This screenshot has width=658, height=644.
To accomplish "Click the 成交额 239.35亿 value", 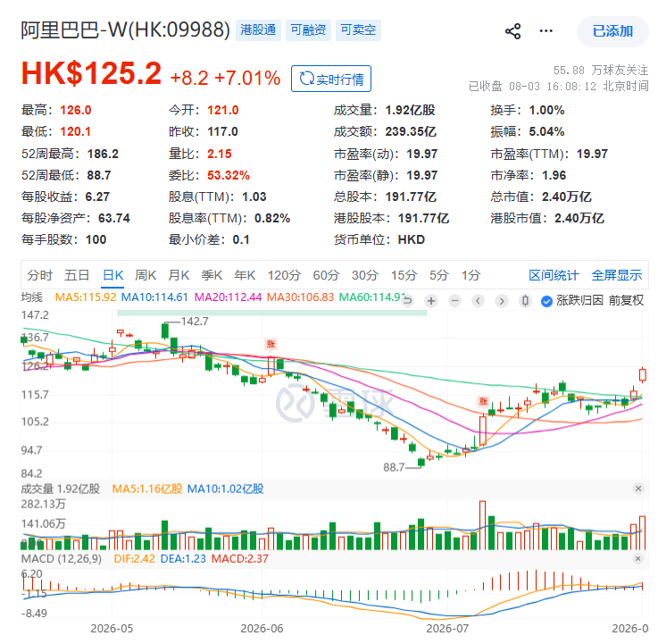I will click(411, 131).
